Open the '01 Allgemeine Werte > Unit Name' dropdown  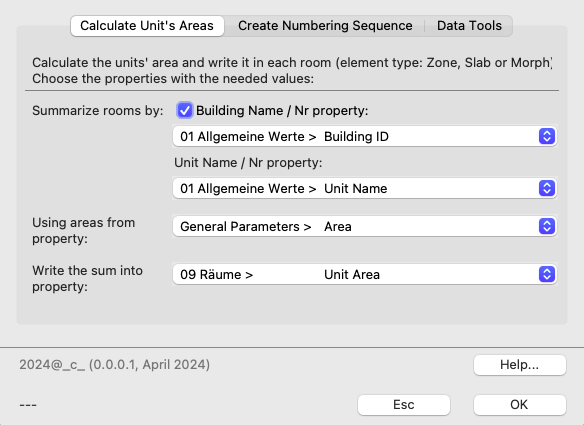pos(365,188)
